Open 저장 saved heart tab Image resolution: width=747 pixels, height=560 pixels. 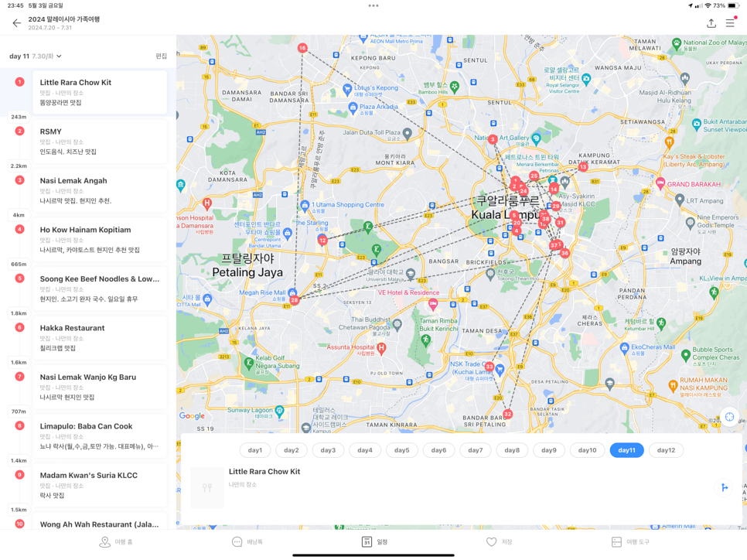coord(499,542)
